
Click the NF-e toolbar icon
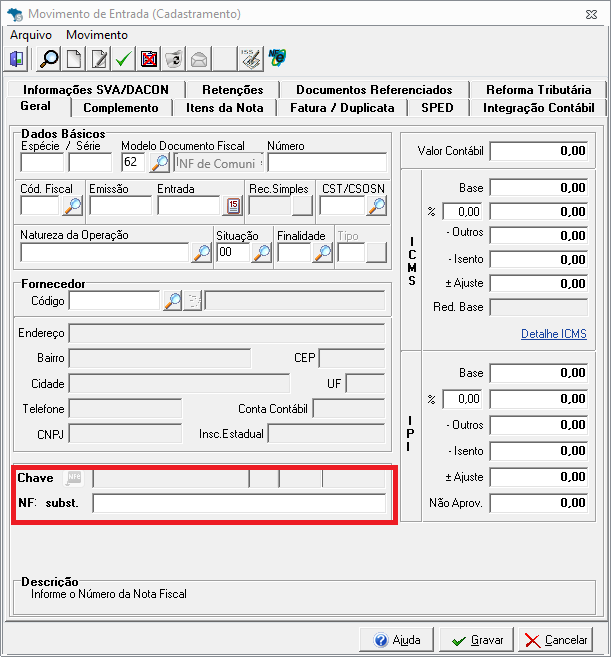click(x=277, y=59)
